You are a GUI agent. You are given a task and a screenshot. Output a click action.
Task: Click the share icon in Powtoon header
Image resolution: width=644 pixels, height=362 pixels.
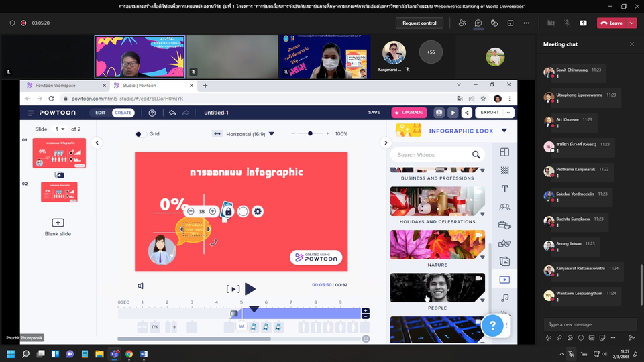click(x=467, y=113)
